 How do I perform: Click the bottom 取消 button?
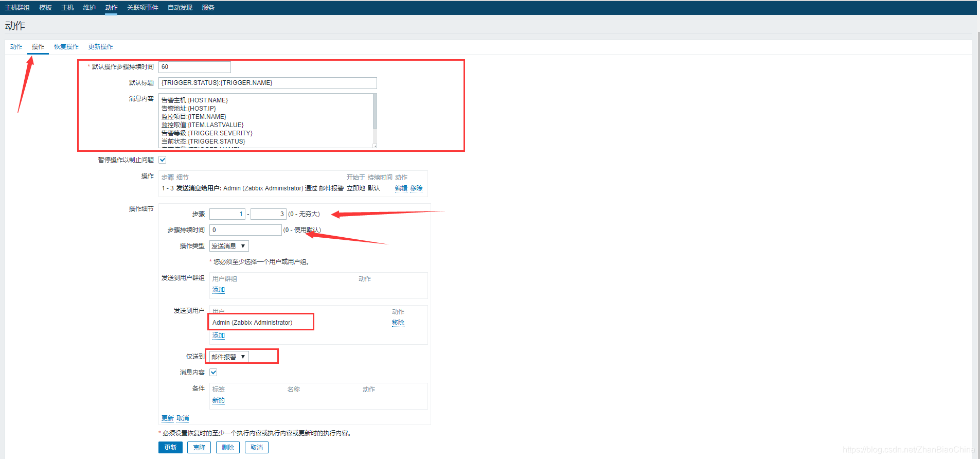(257, 448)
